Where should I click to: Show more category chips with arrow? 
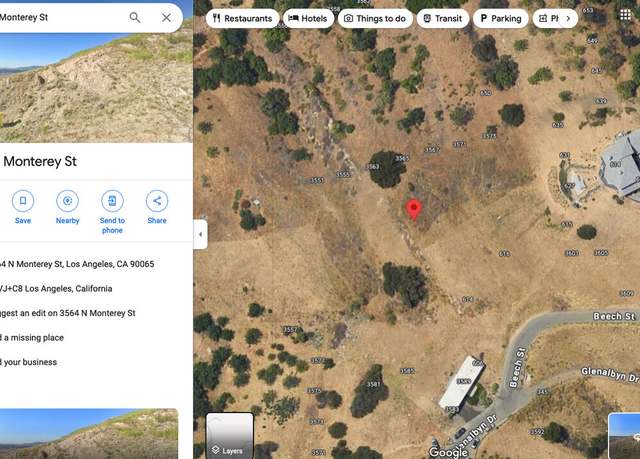point(568,18)
